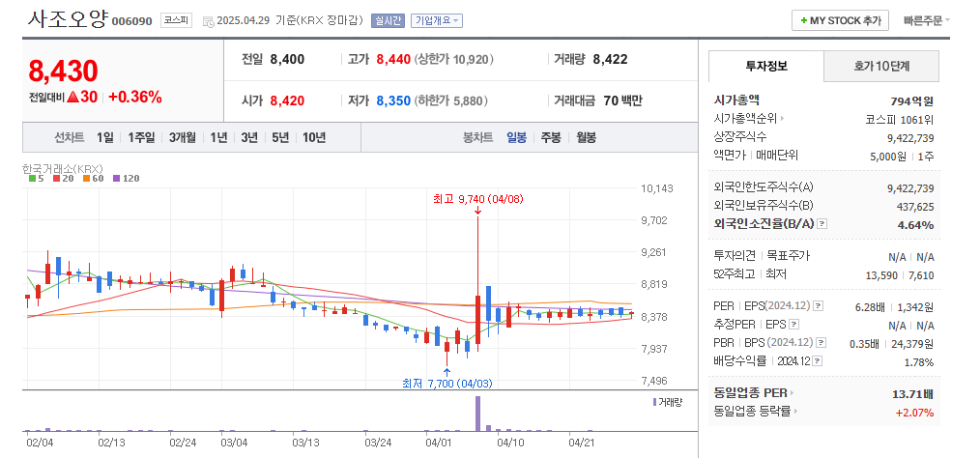Select the 1주일 line chart period

(141, 137)
